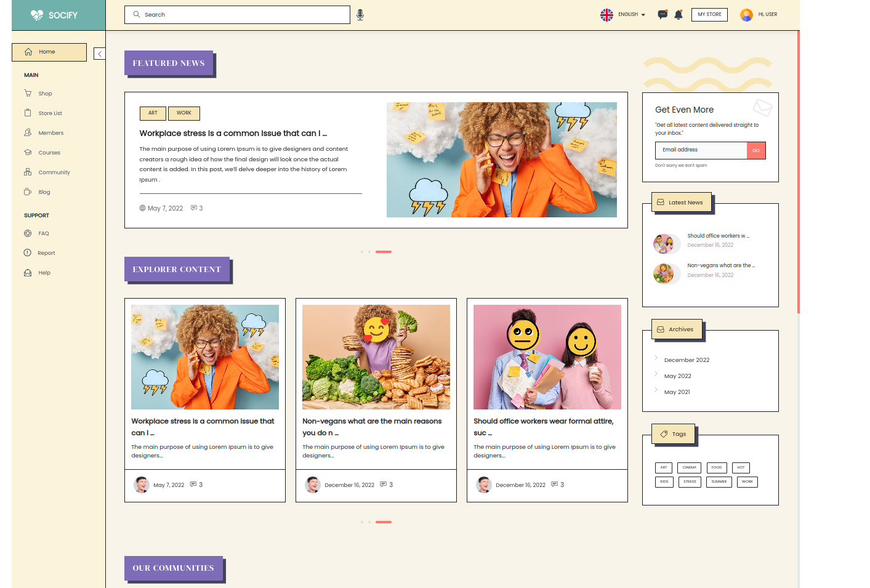The width and height of the screenshot is (870, 588).
Task: Open the chat messages icon
Action: point(662,14)
